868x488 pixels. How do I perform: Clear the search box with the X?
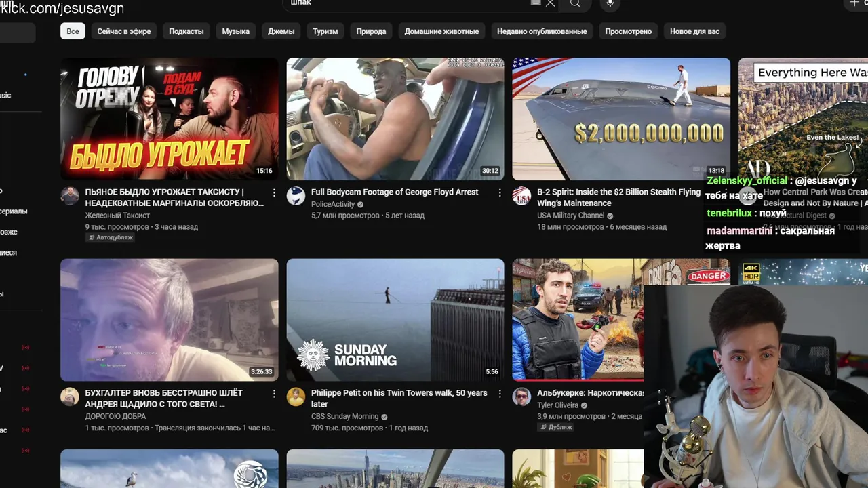coord(551,3)
